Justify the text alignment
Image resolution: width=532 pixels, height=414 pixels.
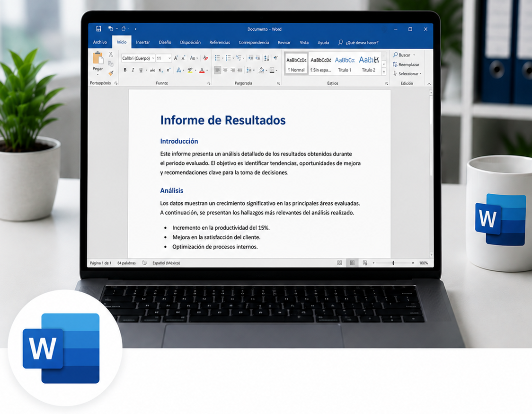pos(240,70)
